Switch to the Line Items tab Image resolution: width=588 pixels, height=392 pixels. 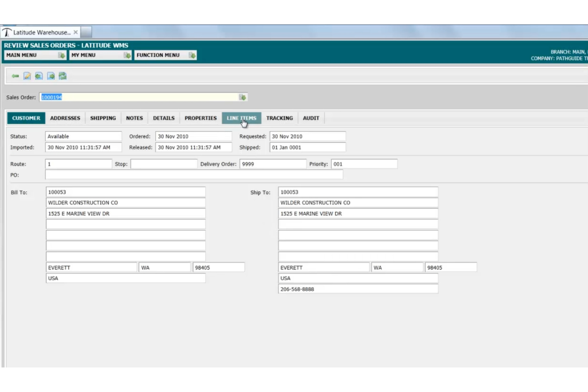241,118
